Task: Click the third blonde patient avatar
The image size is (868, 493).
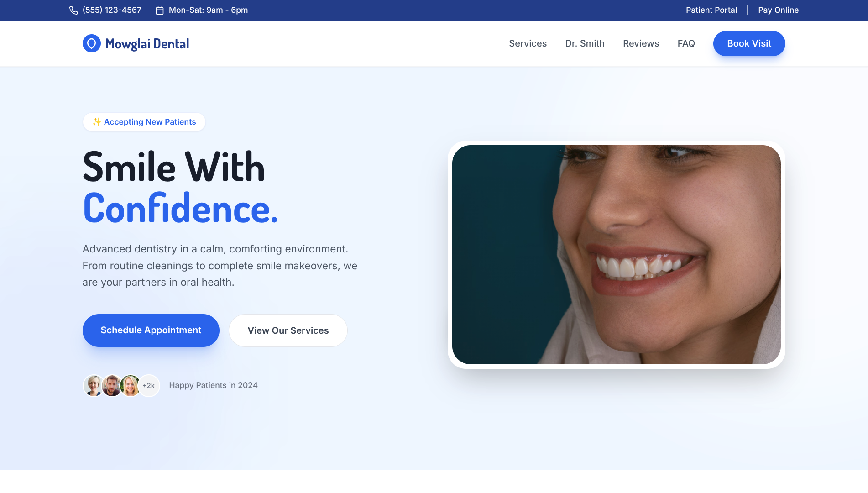Action: tap(130, 385)
